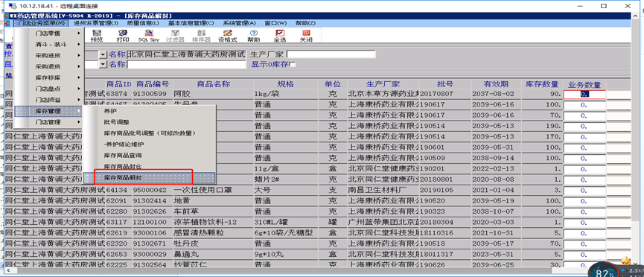Expand the 库存移库 submenu
This screenshot has width=644, height=277.
click(49, 77)
